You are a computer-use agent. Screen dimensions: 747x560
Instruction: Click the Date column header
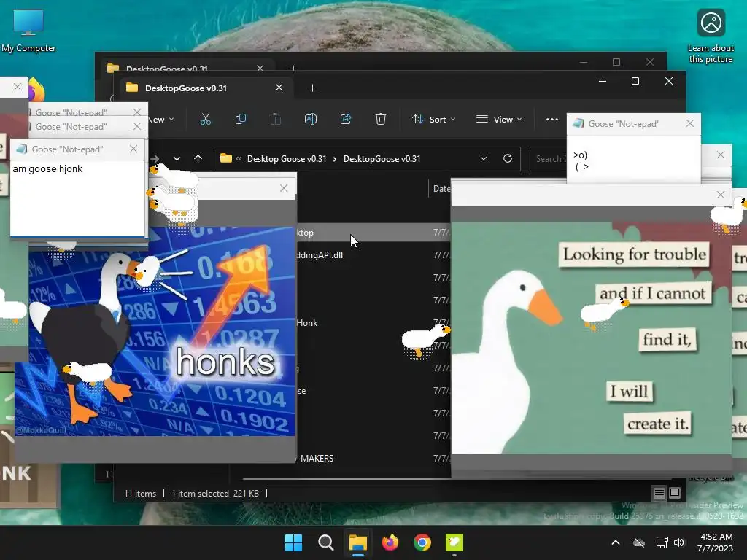(x=441, y=189)
